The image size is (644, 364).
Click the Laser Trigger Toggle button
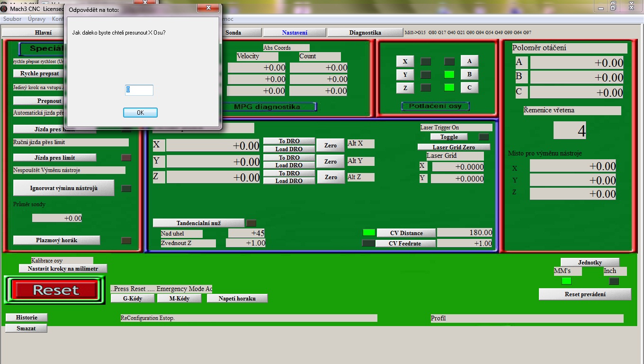point(448,137)
